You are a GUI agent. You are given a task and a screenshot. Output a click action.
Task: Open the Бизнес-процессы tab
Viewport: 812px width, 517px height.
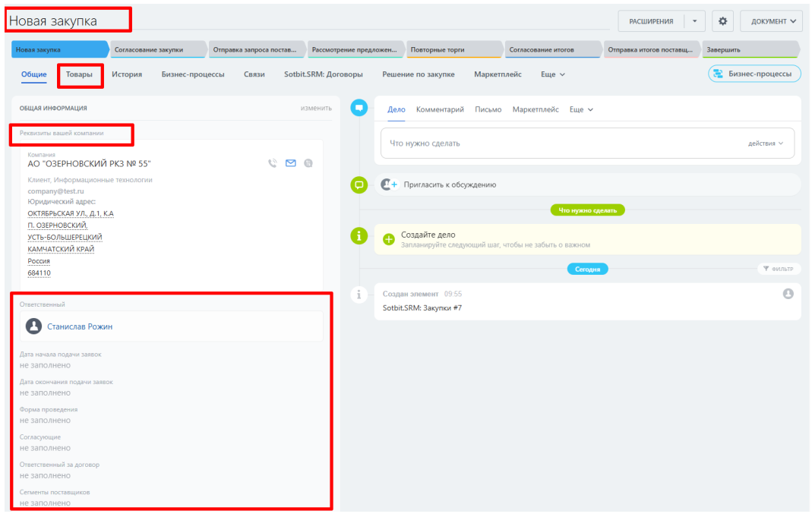[193, 74]
